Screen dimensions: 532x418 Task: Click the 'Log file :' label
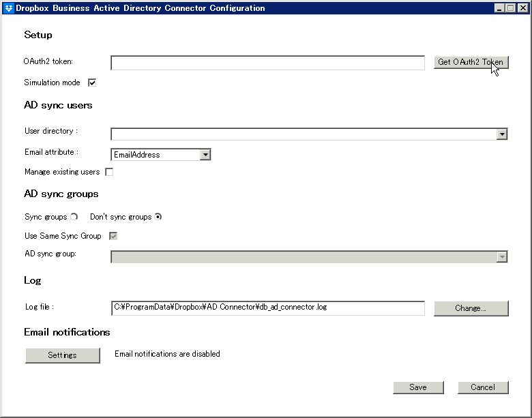40,307
